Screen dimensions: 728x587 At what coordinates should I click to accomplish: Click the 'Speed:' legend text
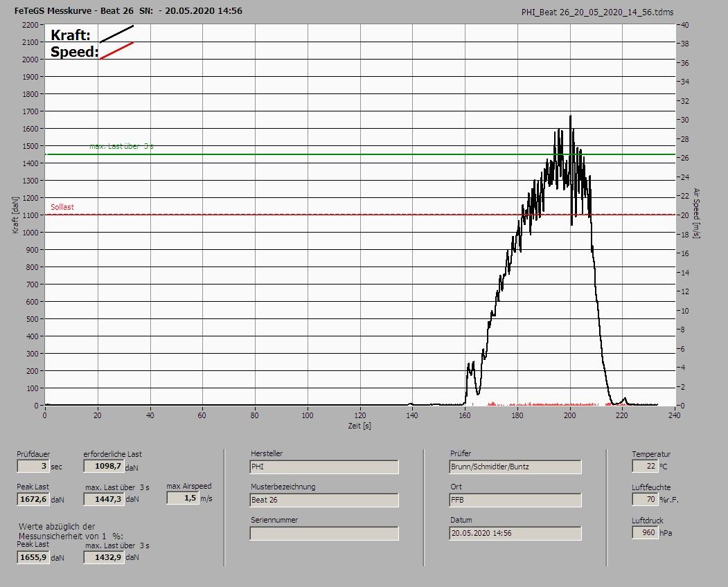pyautogui.click(x=74, y=51)
